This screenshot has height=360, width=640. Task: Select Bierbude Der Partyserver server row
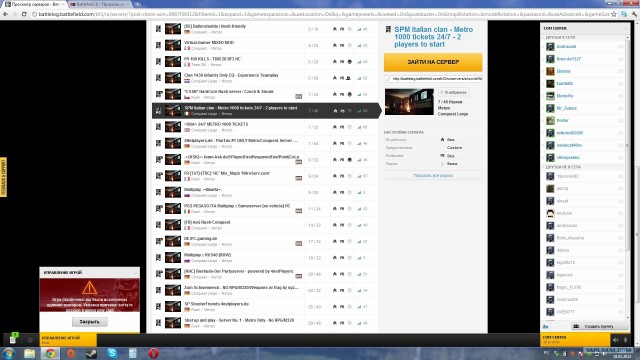265,274
